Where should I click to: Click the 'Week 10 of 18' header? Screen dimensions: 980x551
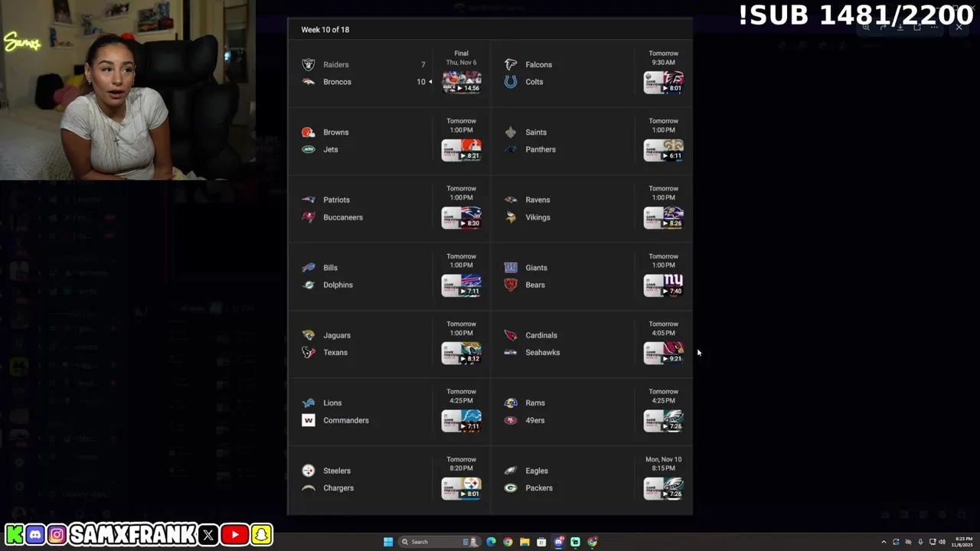click(325, 30)
